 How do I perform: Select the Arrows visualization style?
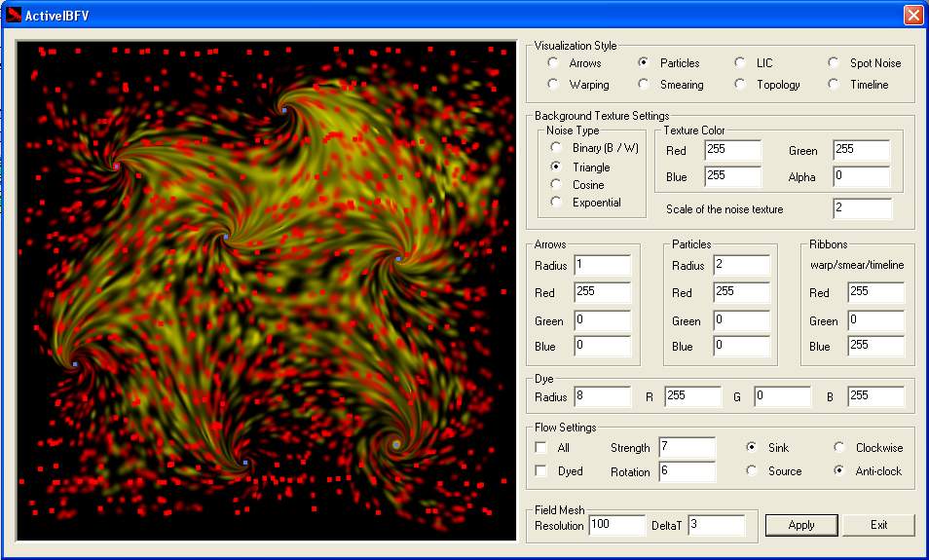[x=553, y=63]
